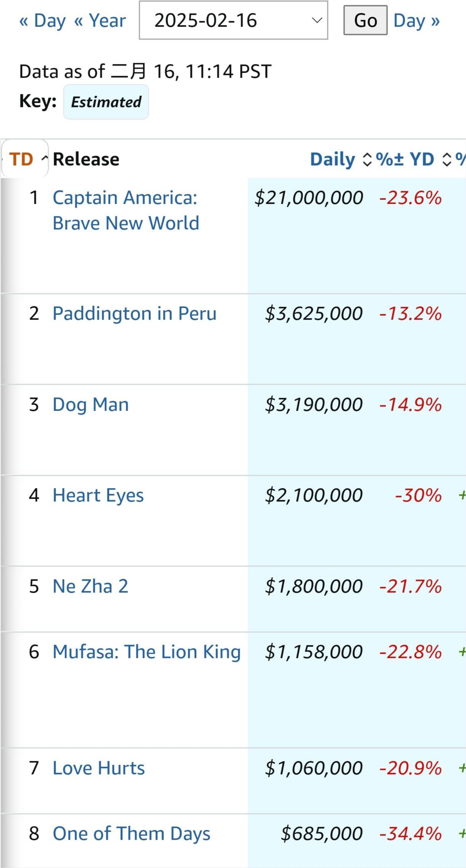Go to previous day link
The image size is (466, 868).
42,21
